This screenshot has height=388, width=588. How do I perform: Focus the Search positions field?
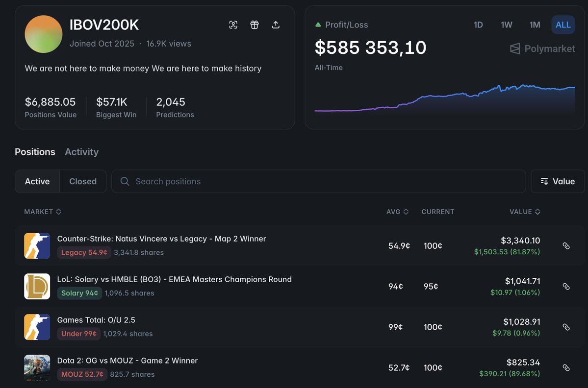coord(319,181)
